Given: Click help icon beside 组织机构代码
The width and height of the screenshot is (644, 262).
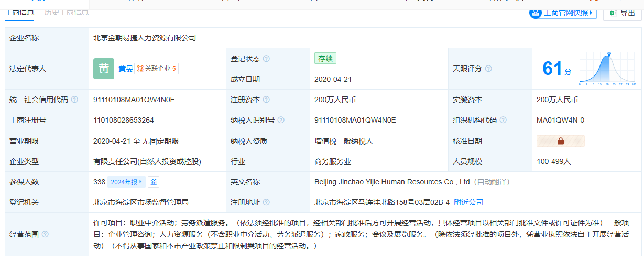Looking at the screenshot, I should [503, 120].
